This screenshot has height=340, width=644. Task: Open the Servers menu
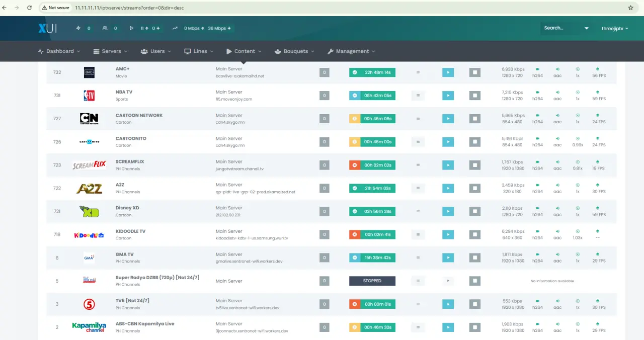click(x=110, y=51)
